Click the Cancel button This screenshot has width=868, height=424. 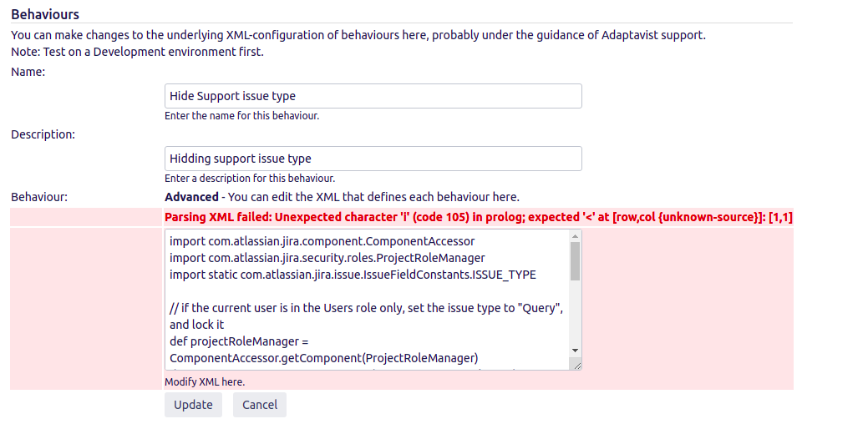[260, 405]
